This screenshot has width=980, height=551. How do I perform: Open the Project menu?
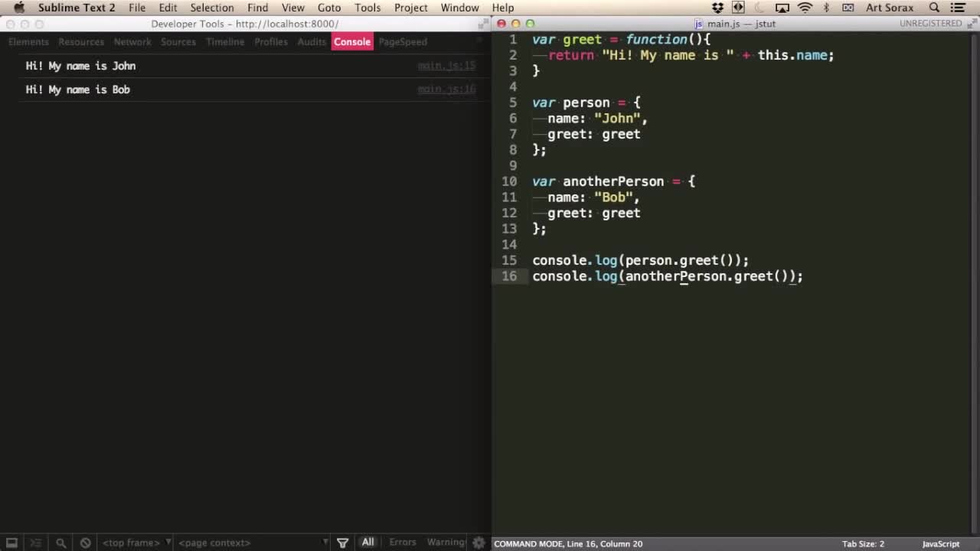[411, 8]
